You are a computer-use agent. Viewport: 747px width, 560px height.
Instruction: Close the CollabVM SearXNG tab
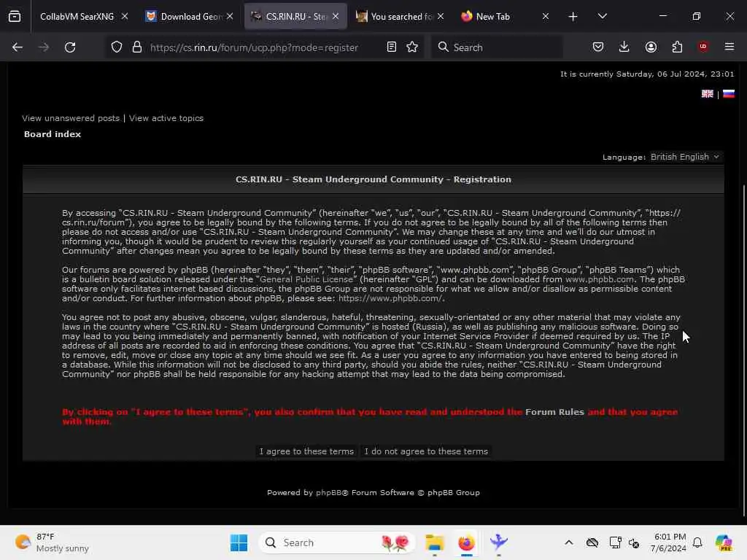[125, 17]
